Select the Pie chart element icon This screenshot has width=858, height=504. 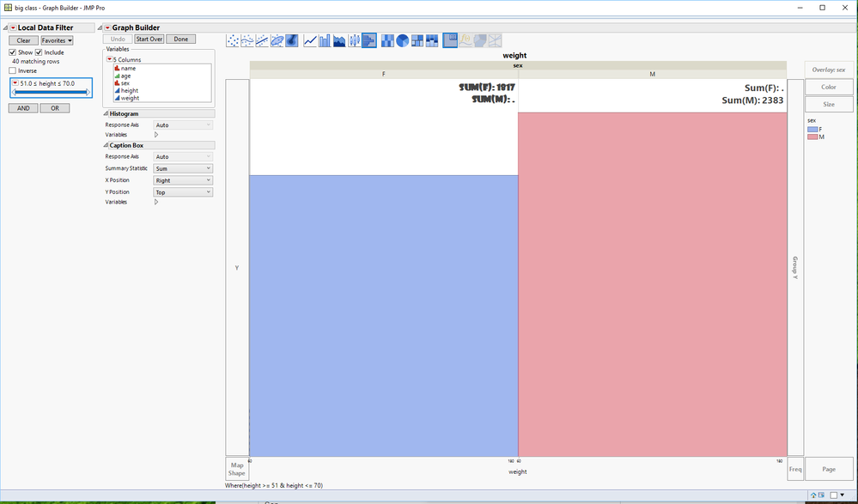coord(403,40)
